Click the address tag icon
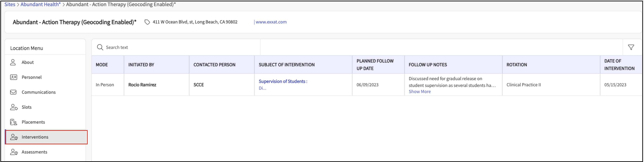Viewport: 644px width, 162px height. click(x=147, y=22)
